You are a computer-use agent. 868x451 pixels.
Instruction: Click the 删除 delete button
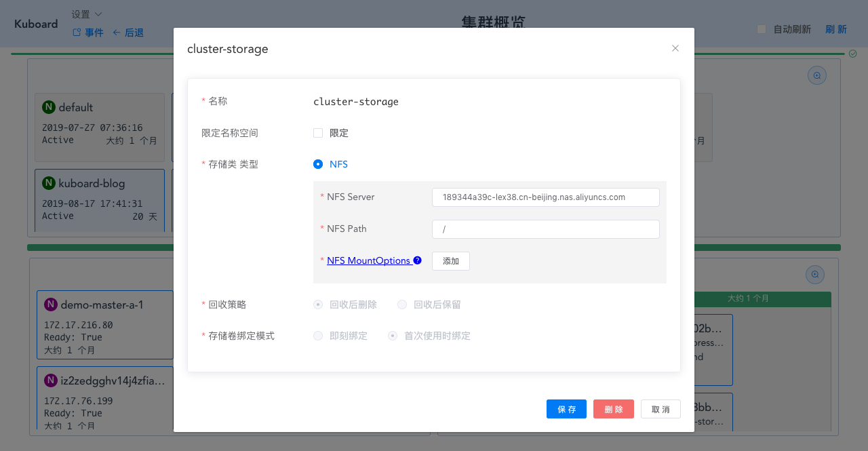tap(613, 409)
